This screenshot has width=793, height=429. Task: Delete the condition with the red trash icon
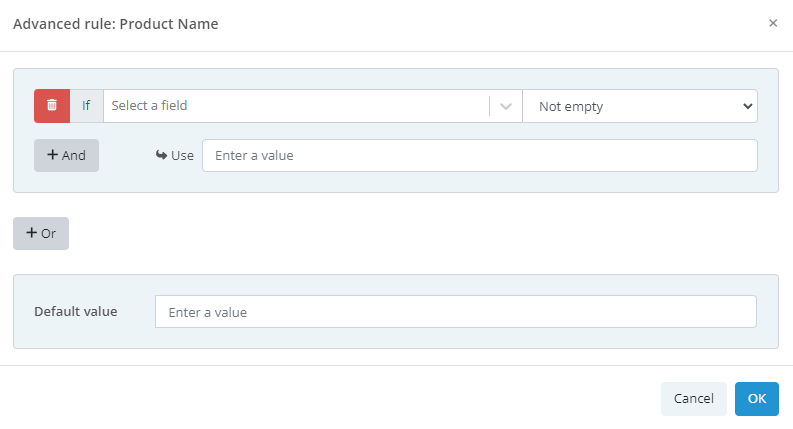[x=52, y=105]
